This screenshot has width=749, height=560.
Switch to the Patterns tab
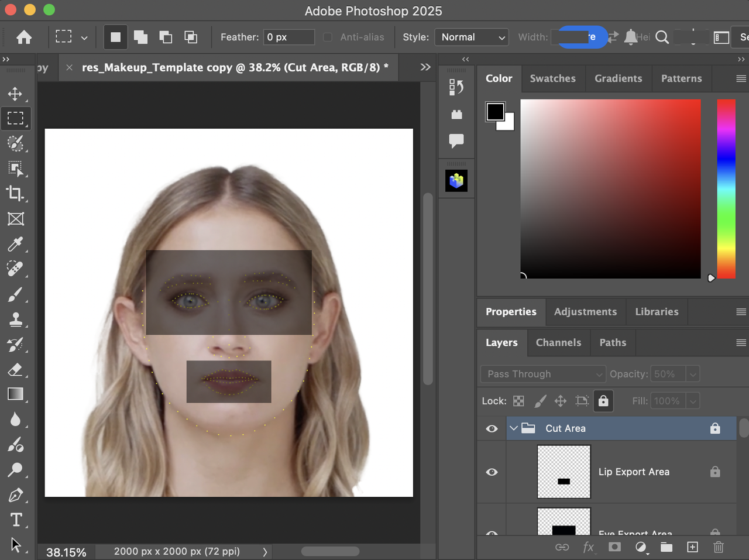point(682,78)
